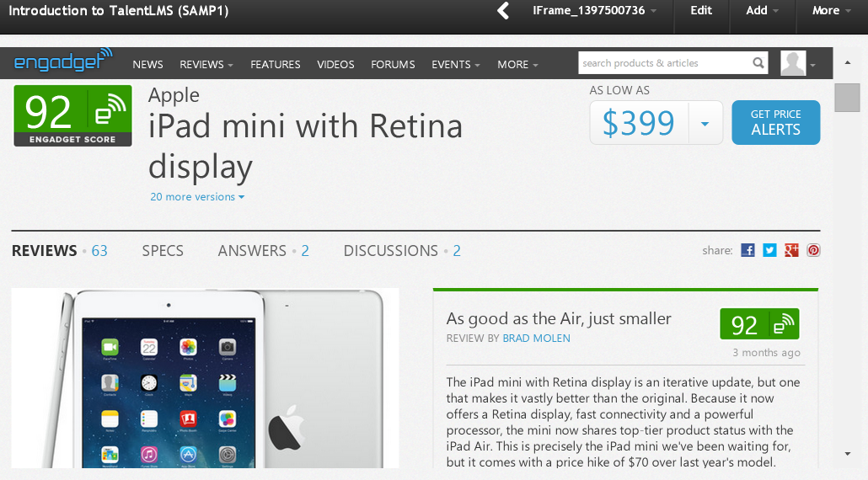Pin the review on Pinterest
The image size is (868, 480).
point(813,250)
